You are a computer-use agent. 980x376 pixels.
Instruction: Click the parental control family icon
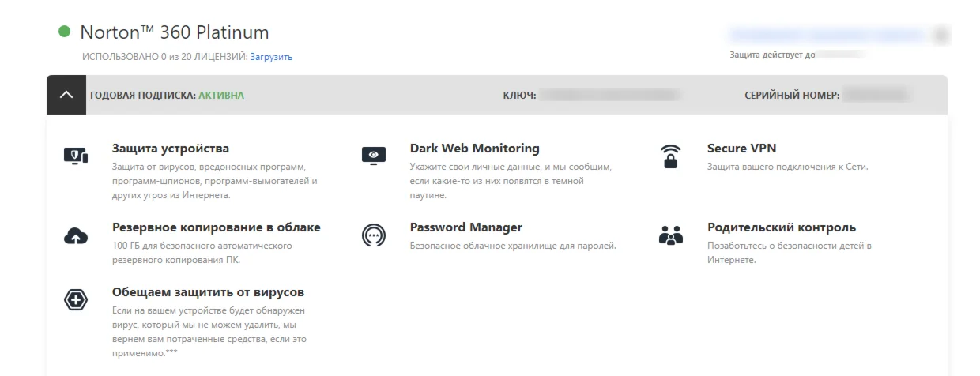tap(671, 235)
